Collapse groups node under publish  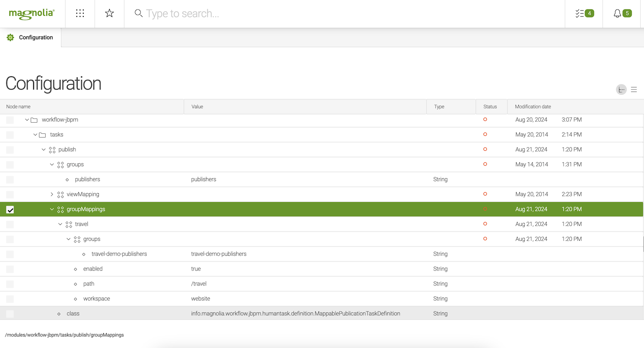[x=52, y=164]
